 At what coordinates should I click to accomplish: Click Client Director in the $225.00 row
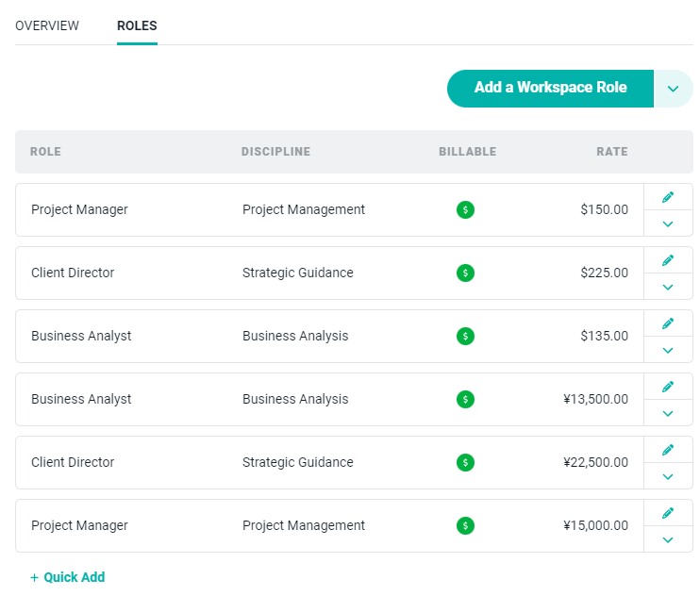click(73, 273)
